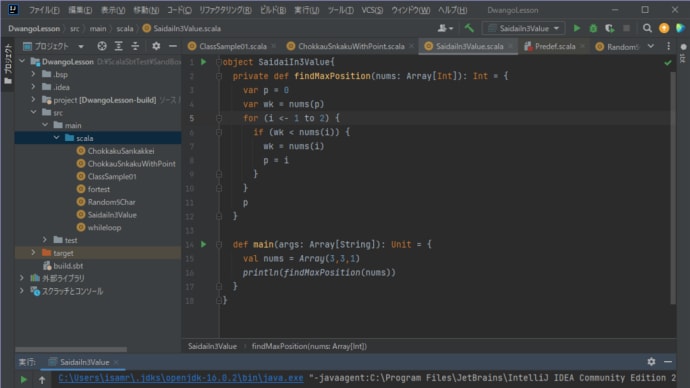Open Search Everywhere magnifier
This screenshot has height=388, width=690.
point(647,28)
